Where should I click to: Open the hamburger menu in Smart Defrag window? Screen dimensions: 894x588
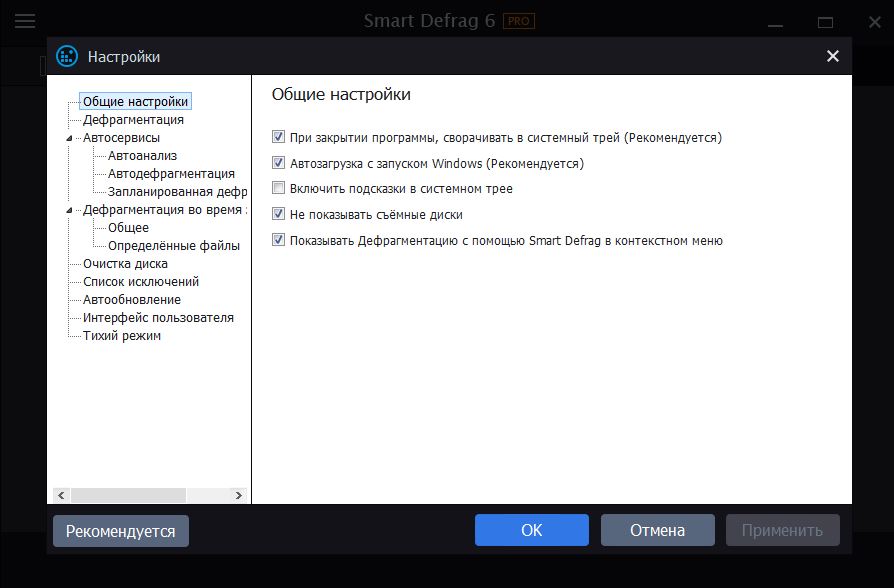coord(25,22)
